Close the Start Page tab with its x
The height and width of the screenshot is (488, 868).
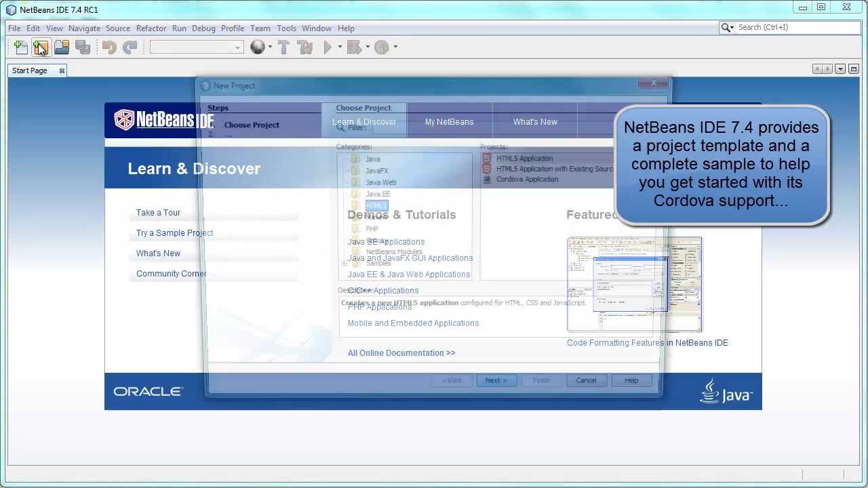pos(62,70)
